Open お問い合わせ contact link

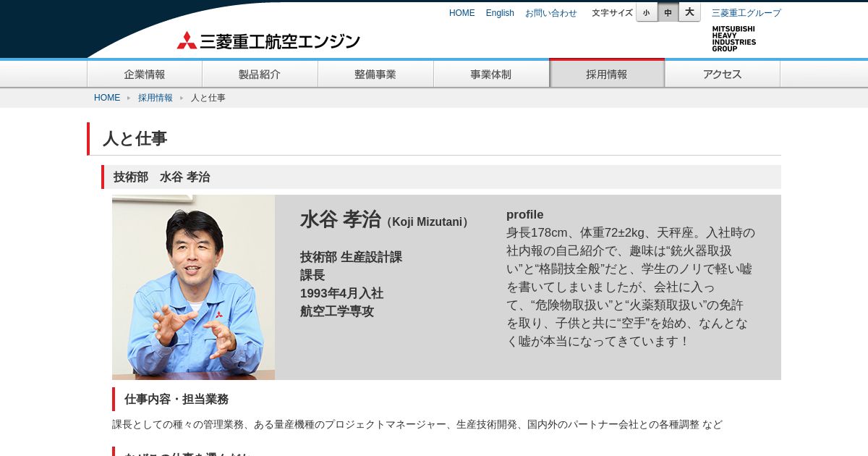(x=551, y=13)
